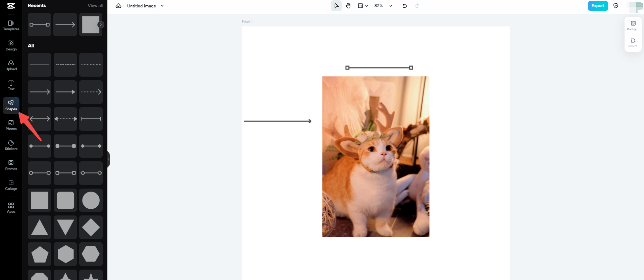
Task: Add a pentagon shape
Action: (x=40, y=254)
